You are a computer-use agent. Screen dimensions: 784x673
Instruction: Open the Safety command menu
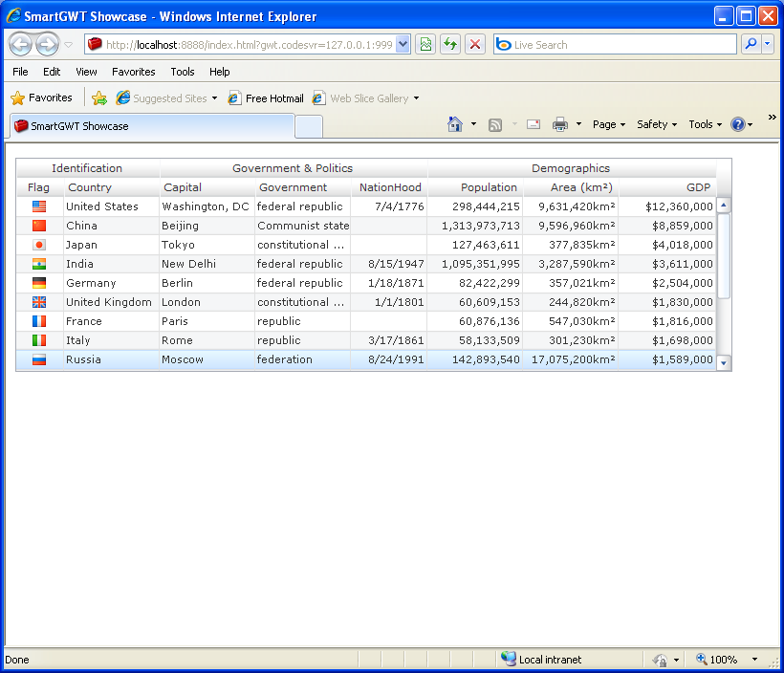(657, 124)
